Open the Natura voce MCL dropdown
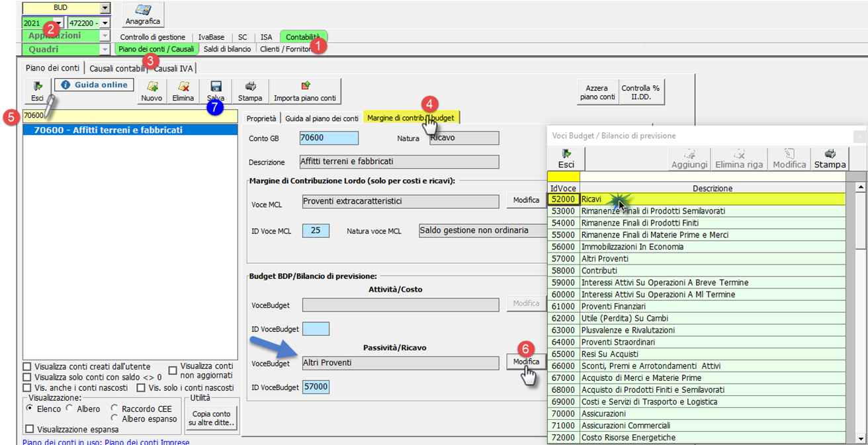This screenshot has height=445, width=868. point(483,231)
